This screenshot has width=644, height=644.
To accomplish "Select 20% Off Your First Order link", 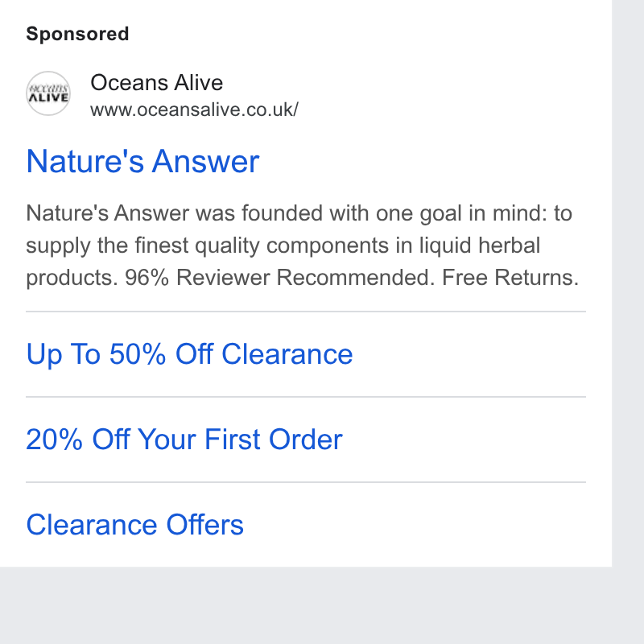I will 184,440.
